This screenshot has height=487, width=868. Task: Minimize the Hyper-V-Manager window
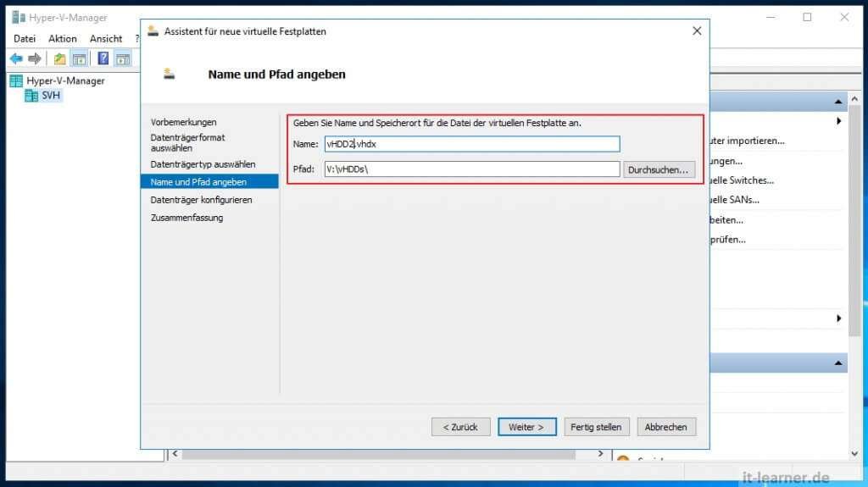[x=771, y=17]
